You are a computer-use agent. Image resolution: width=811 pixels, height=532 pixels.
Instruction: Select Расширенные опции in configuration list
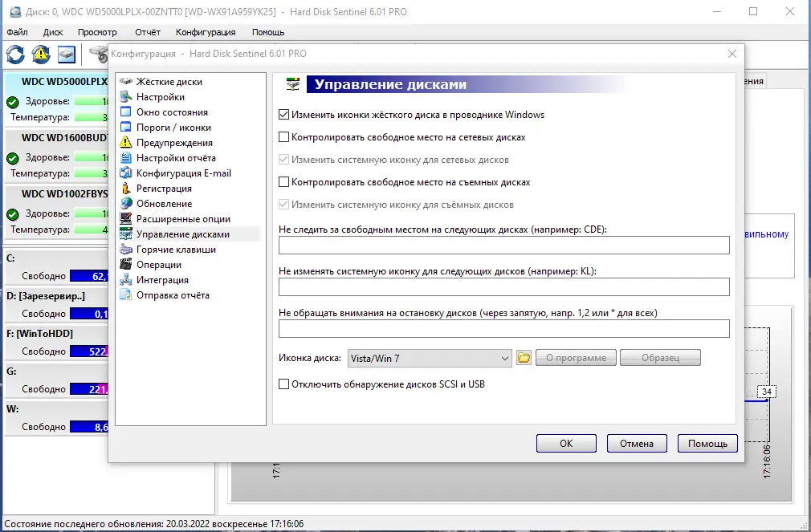tap(183, 219)
